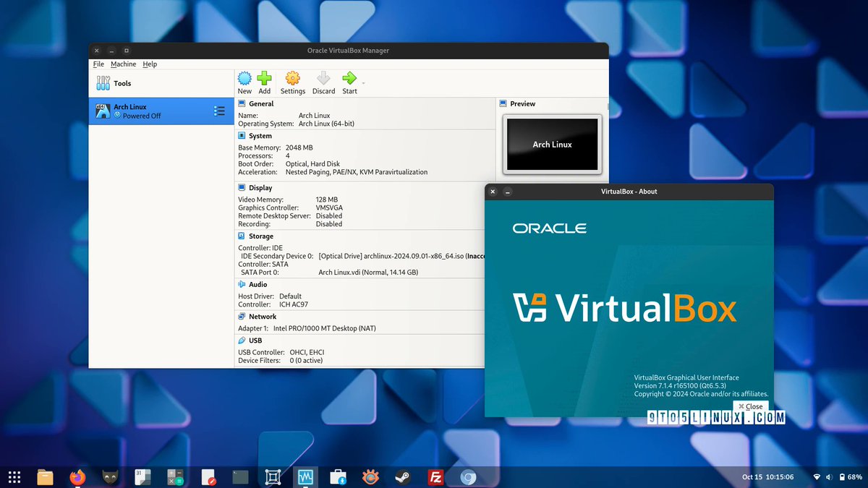Close the VirtualBox About dialog
This screenshot has width=868, height=488.
point(751,406)
